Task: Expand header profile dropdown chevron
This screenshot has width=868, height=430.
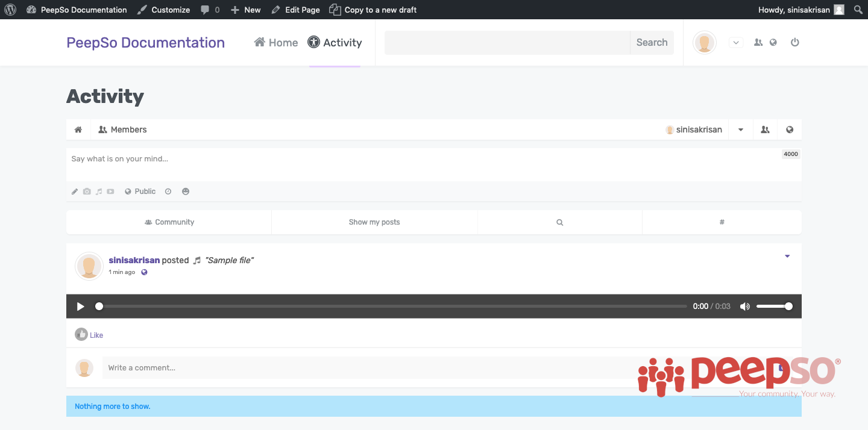Action: pos(736,43)
